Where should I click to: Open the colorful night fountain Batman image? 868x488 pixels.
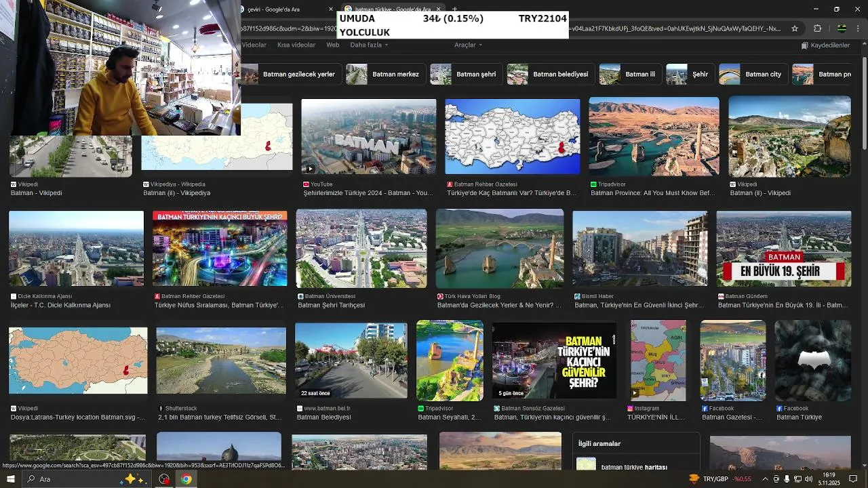click(x=220, y=249)
